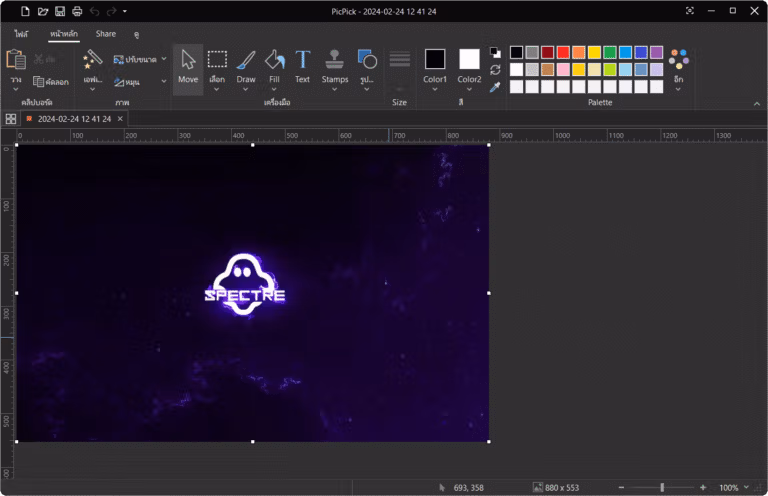
Task: Collapse the ribbon with the chevron
Action: click(x=757, y=103)
